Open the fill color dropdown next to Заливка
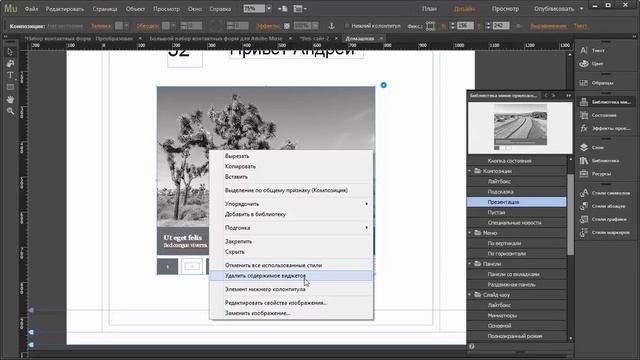640x360 pixels. (126, 26)
